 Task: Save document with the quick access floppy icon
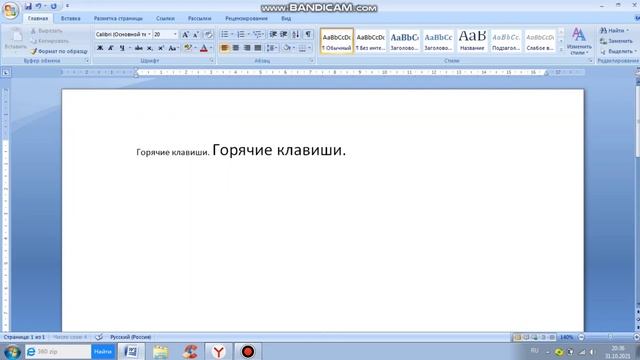click(x=28, y=6)
